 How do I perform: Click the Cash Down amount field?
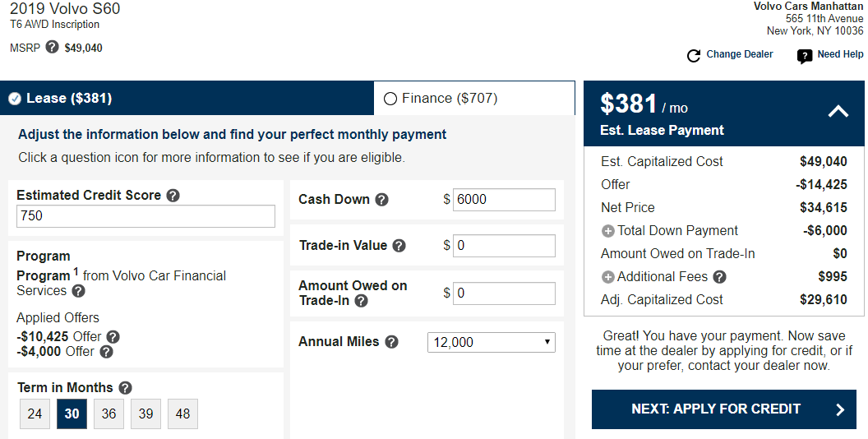pyautogui.click(x=505, y=200)
